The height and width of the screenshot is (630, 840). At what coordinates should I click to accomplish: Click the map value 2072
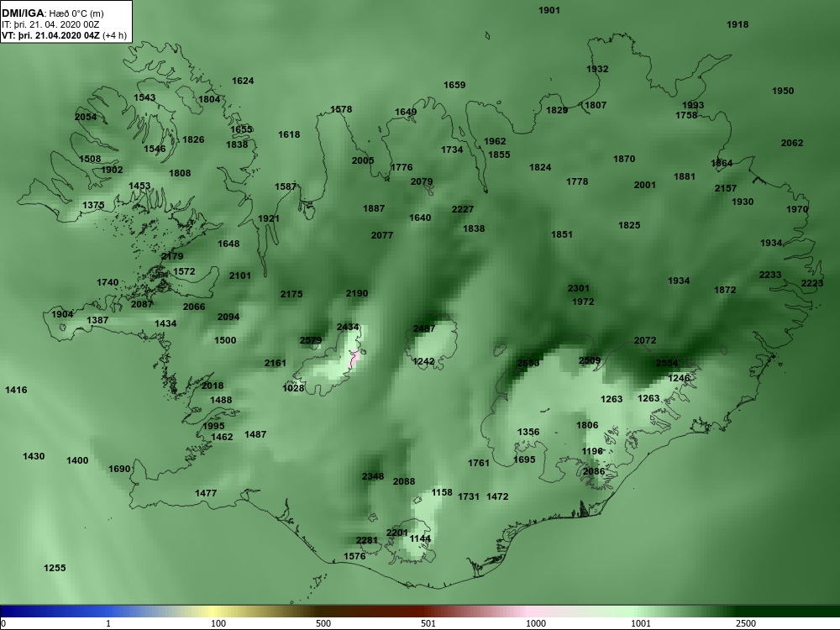[645, 340]
